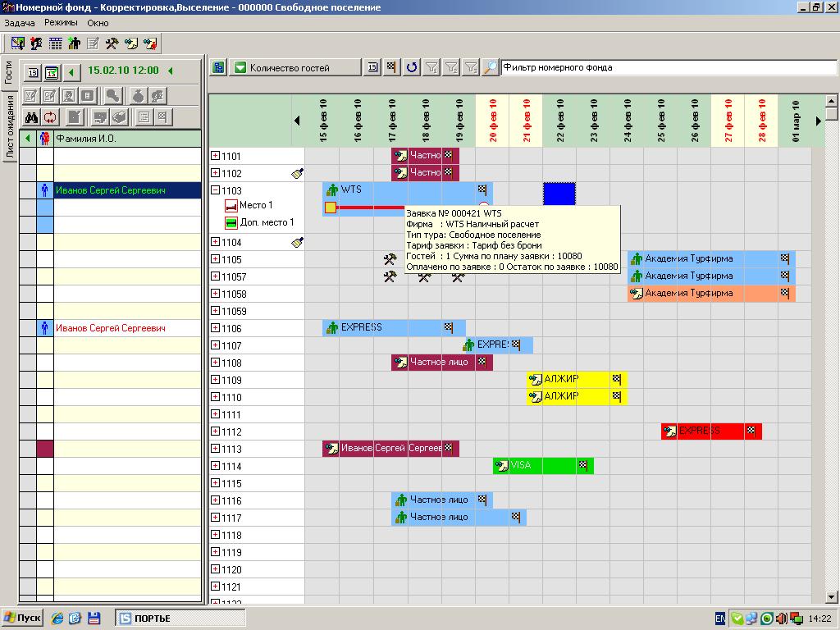Open the Количество гостей dropdown
Screen dimensions: 840x630
(x=295, y=67)
